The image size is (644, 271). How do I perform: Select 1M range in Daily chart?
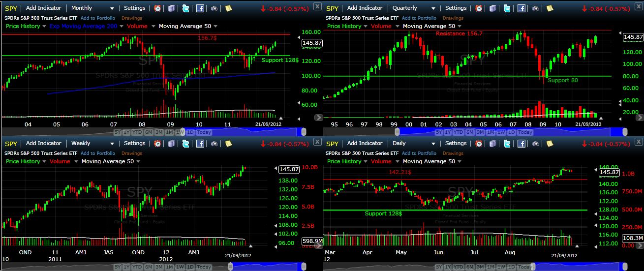coord(491,268)
